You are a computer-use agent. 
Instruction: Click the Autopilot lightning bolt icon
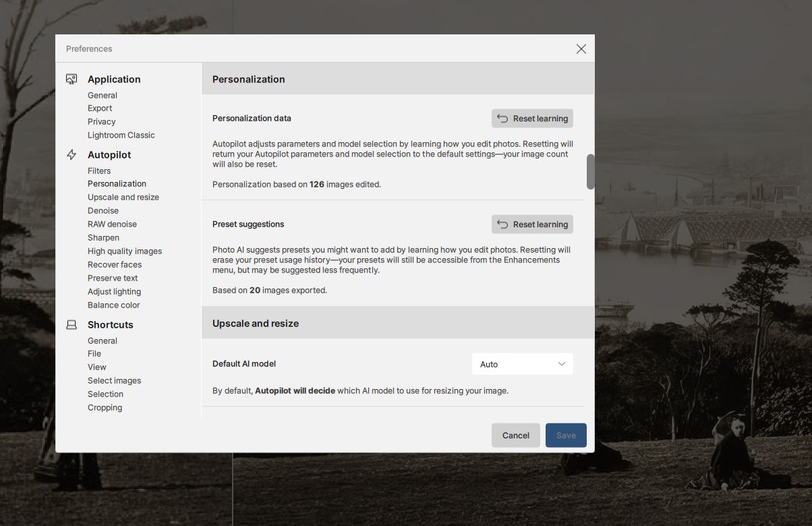71,154
